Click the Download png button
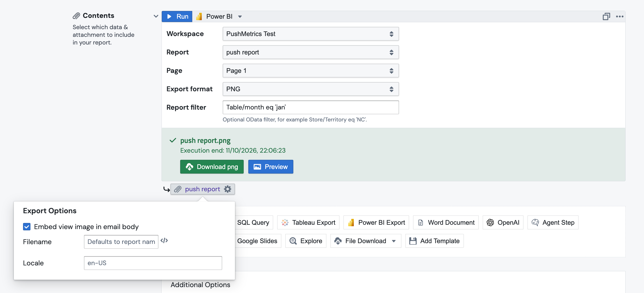The height and width of the screenshot is (293, 644). 212,167
